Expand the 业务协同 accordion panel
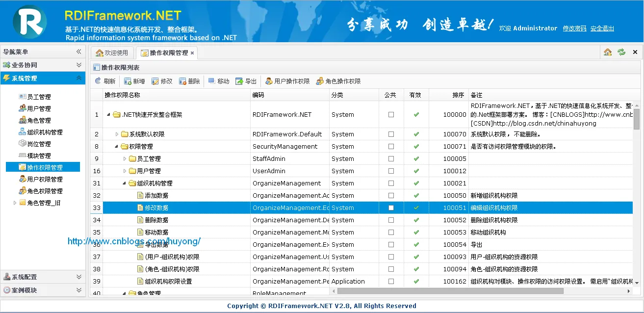 (79, 65)
